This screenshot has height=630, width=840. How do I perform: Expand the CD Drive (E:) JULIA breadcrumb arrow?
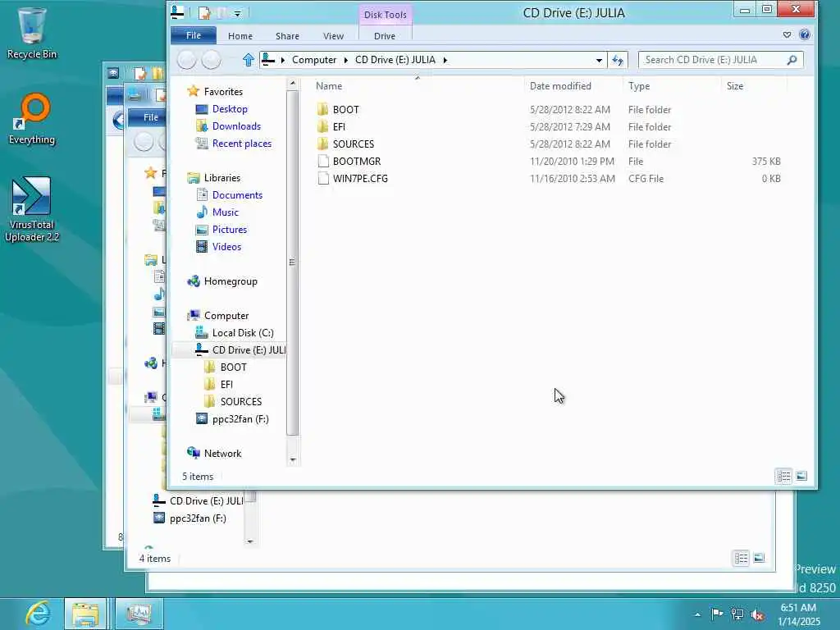point(445,60)
